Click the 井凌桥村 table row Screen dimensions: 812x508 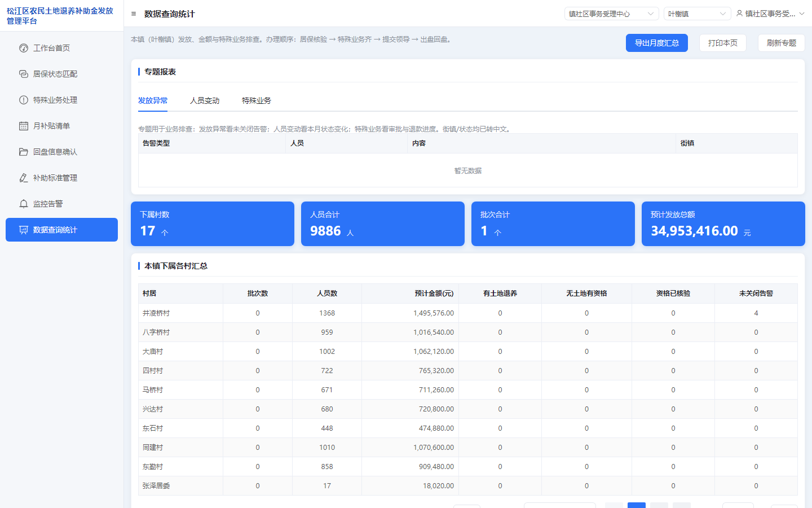point(468,313)
